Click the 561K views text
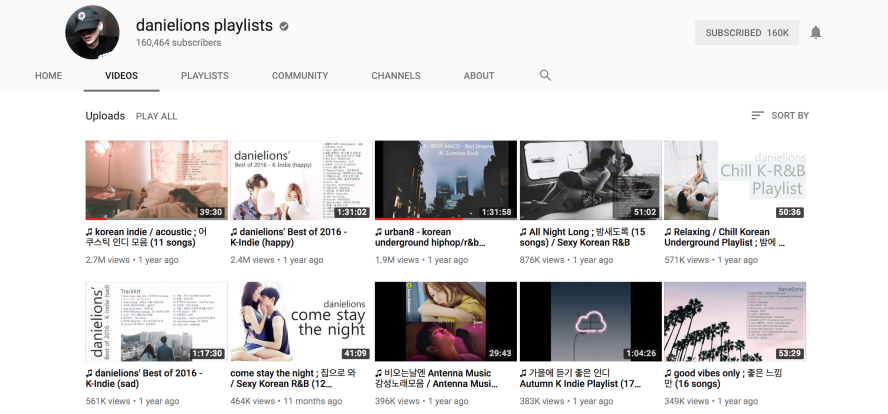Image resolution: width=888 pixels, height=414 pixels. 108,401
